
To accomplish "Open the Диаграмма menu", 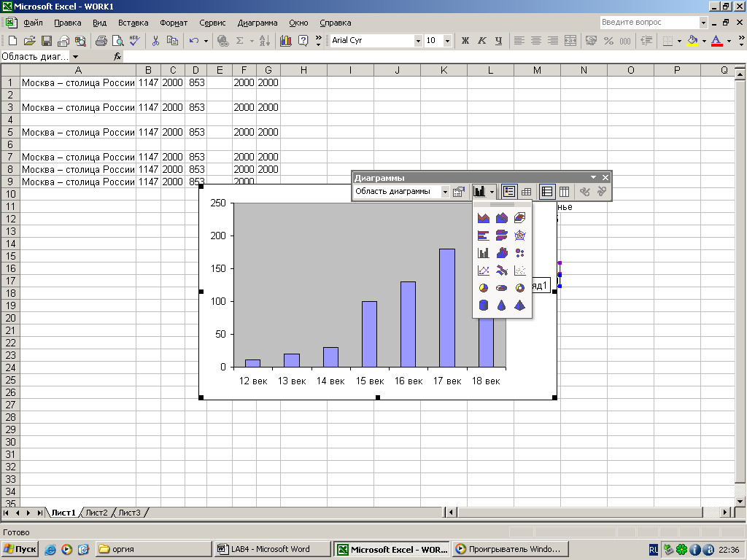I will 258,23.
